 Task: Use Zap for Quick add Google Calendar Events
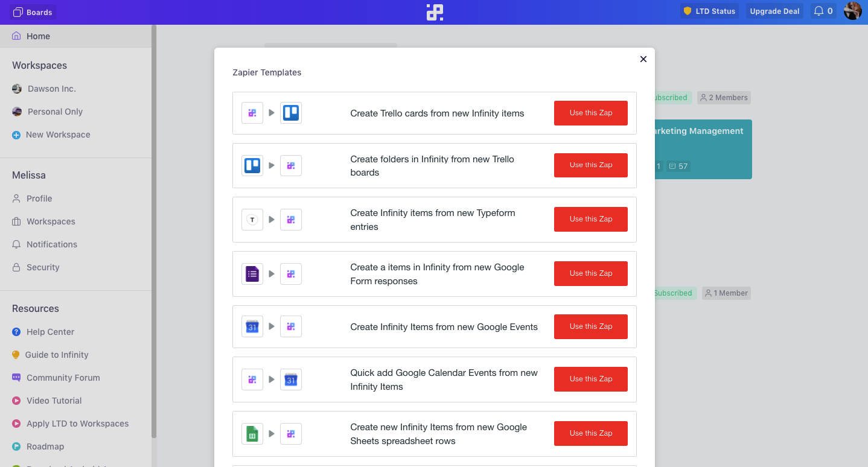point(591,379)
